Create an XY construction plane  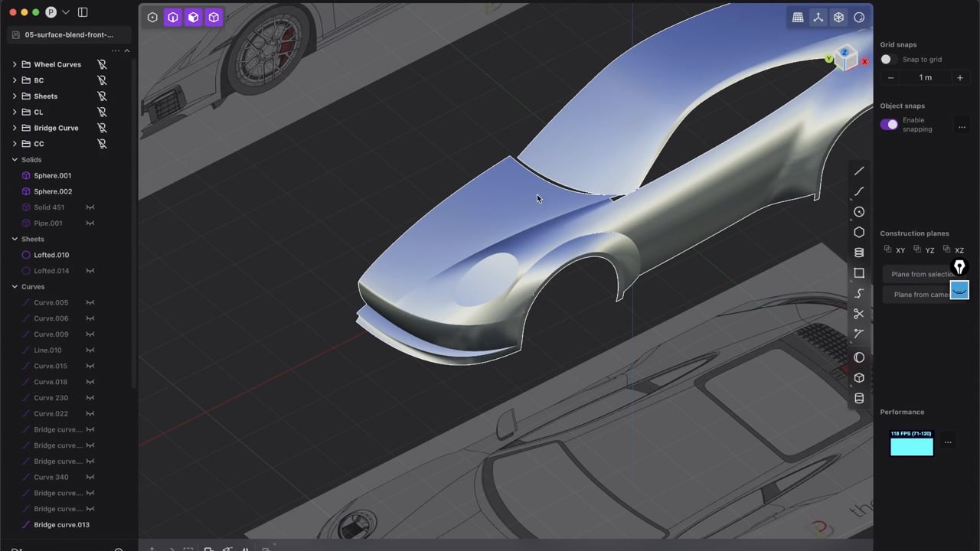tap(897, 249)
